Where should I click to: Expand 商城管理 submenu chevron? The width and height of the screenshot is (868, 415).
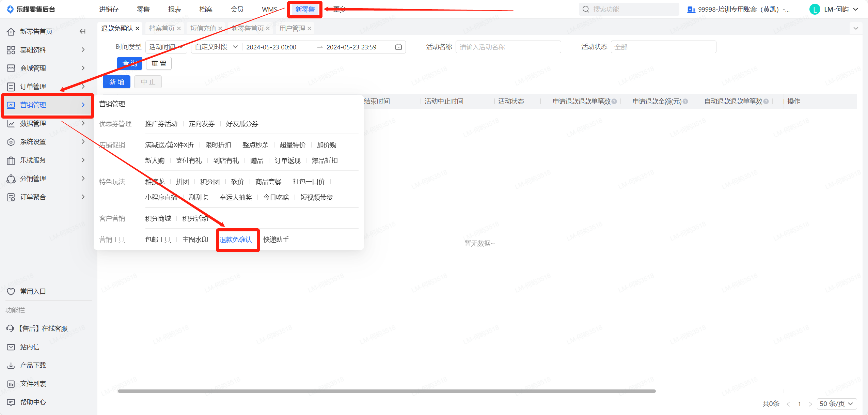point(83,68)
